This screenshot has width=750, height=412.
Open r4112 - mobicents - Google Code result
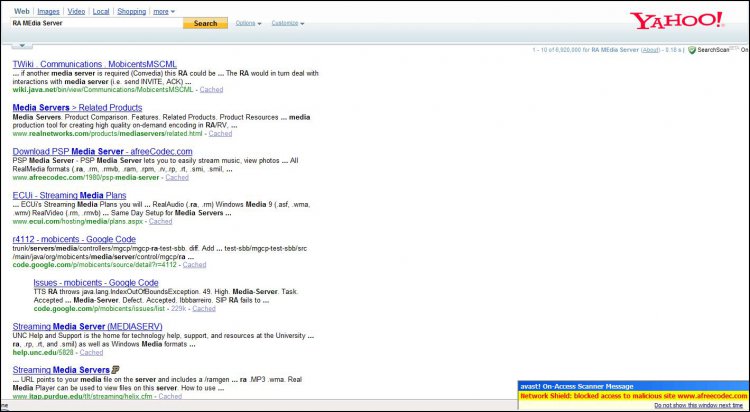click(74, 239)
